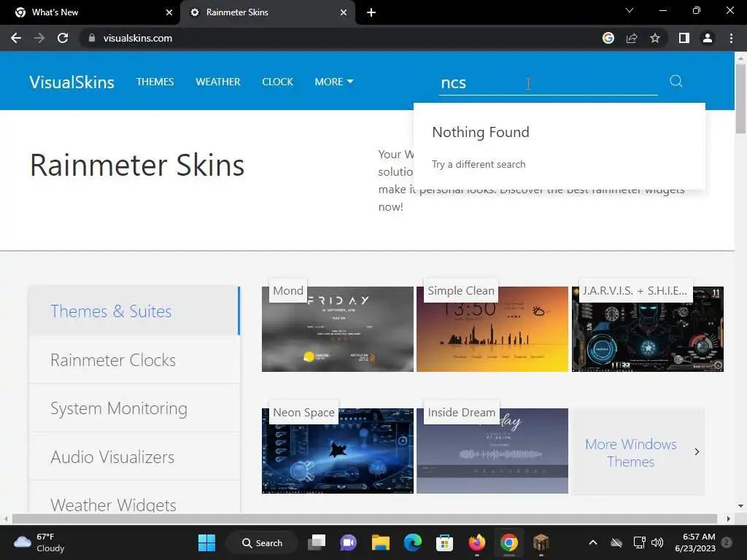Click the VisualSkins logo

tap(71, 82)
